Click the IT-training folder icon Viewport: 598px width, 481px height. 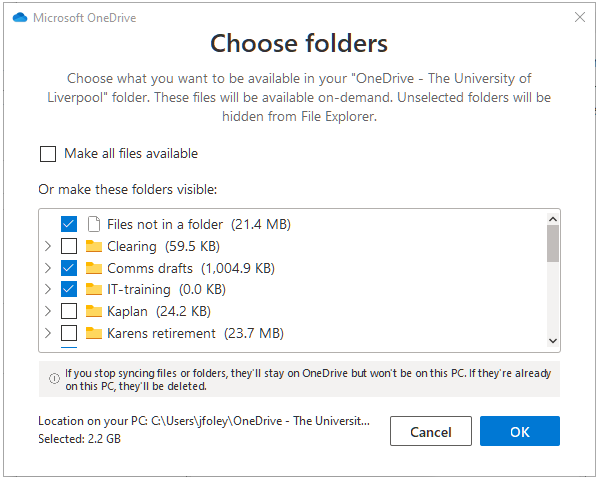pyautogui.click(x=94, y=290)
